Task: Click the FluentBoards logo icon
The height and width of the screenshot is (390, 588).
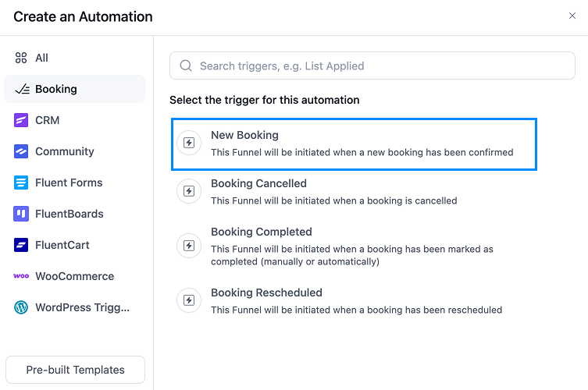Action: pyautogui.click(x=21, y=214)
